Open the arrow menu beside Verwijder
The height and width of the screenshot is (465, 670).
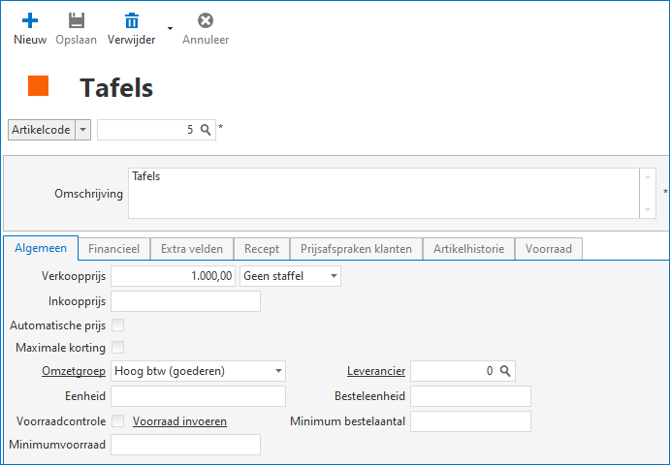[x=170, y=29]
